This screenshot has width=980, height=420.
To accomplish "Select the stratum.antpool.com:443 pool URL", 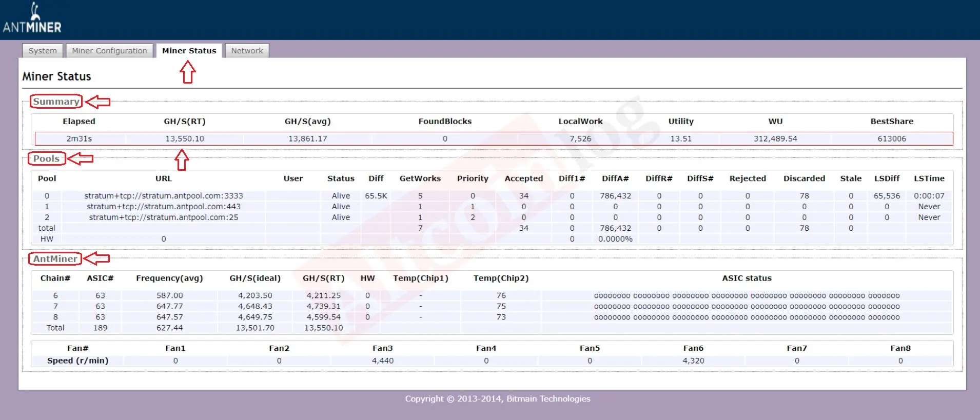I will tap(164, 207).
